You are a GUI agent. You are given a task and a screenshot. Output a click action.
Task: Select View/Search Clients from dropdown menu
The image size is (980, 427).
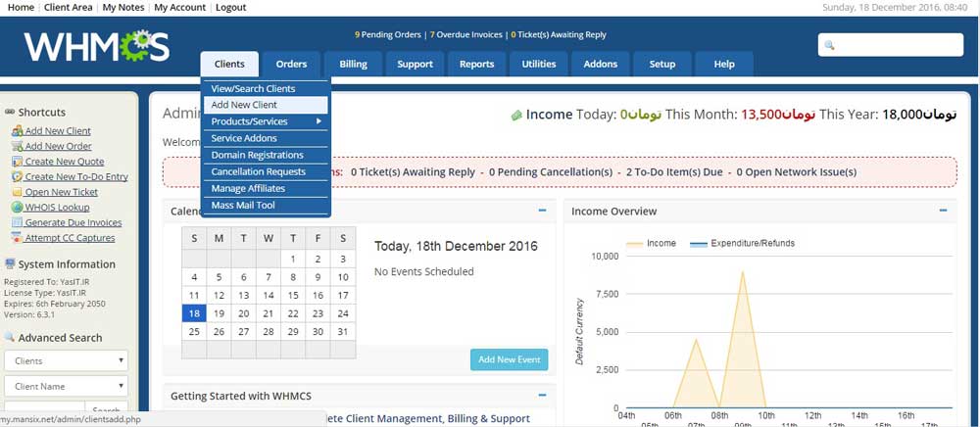pos(266,89)
